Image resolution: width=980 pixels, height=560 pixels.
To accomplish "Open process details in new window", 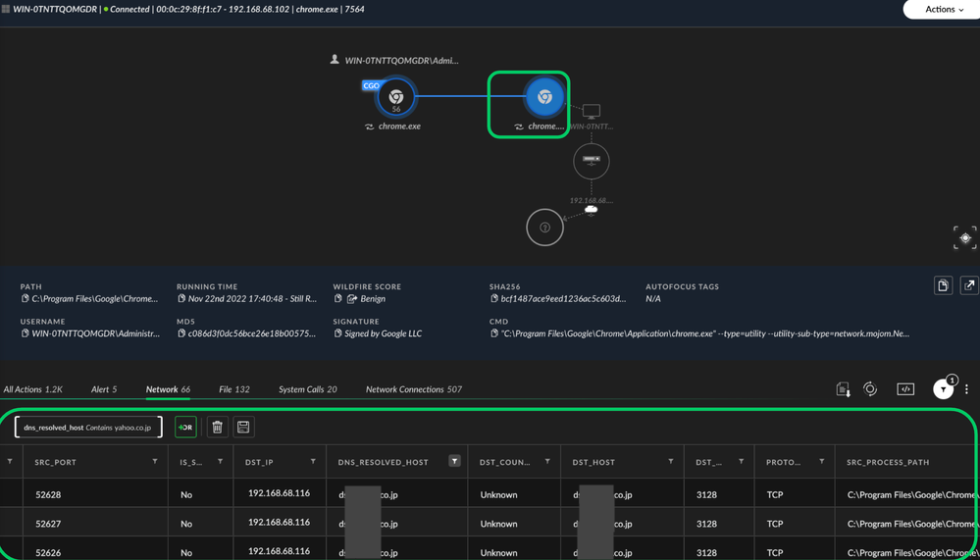I will pos(968,285).
